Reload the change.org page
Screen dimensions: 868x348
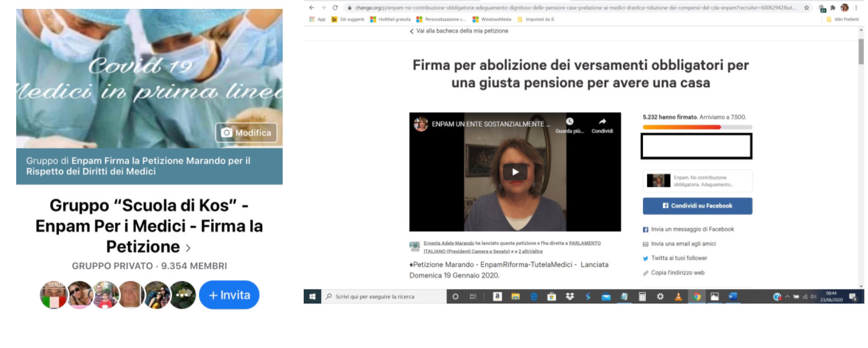[x=335, y=8]
